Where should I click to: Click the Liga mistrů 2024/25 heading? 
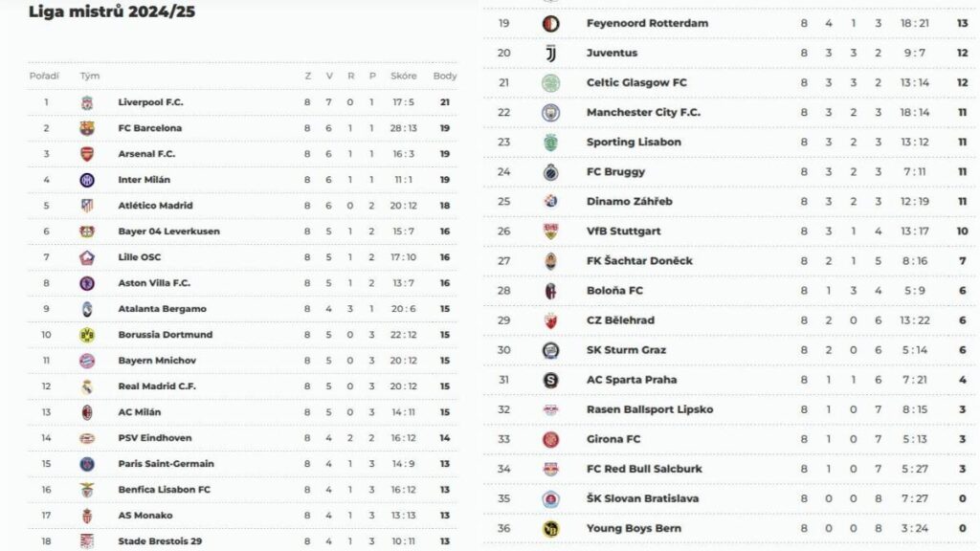112,11
